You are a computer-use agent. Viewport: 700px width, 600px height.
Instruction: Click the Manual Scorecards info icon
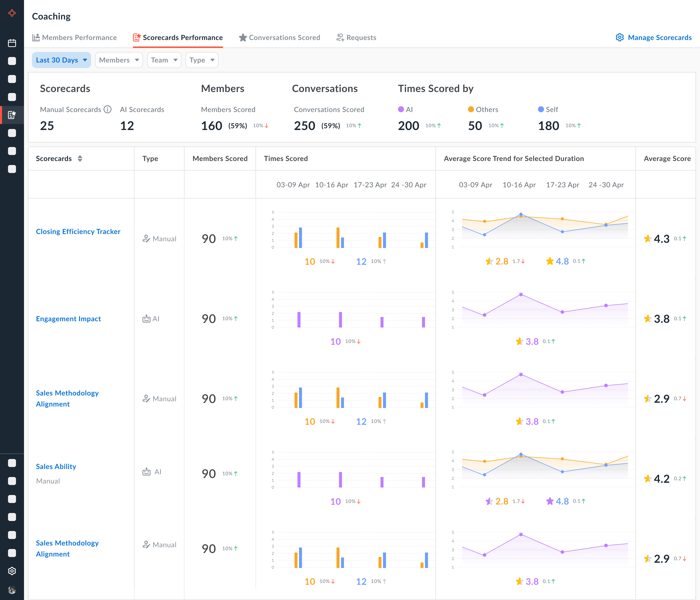coord(107,109)
